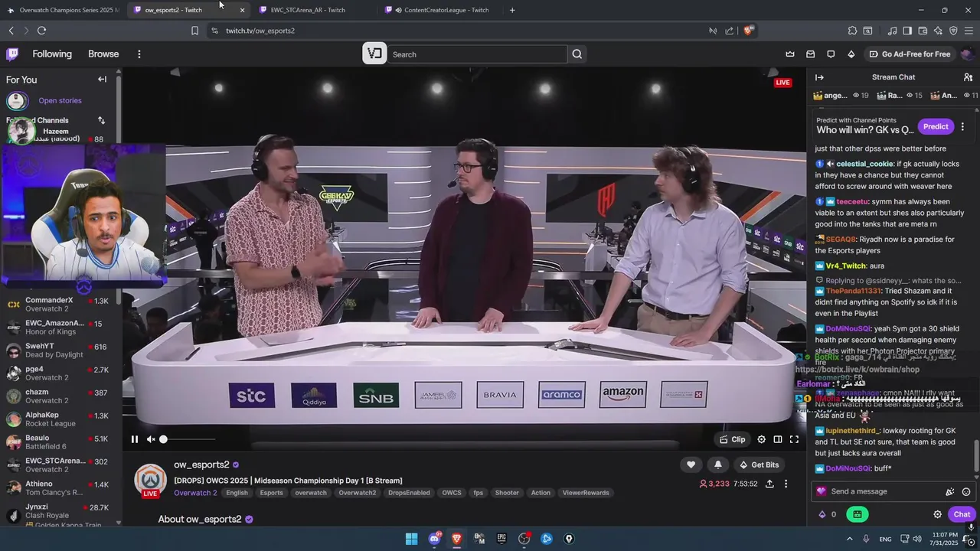The image size is (980, 551).
Task: Open the channel points balance menu
Action: pos(827,514)
